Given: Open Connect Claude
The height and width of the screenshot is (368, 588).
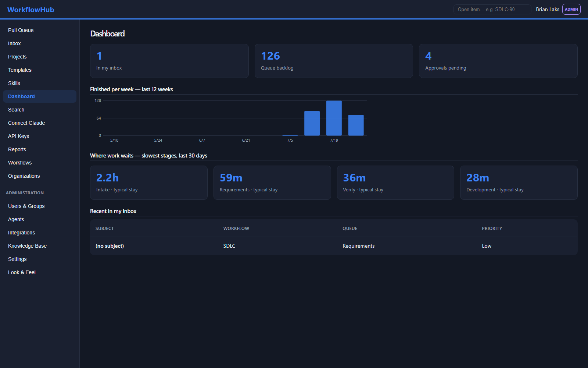Looking at the screenshot, I should point(40,123).
